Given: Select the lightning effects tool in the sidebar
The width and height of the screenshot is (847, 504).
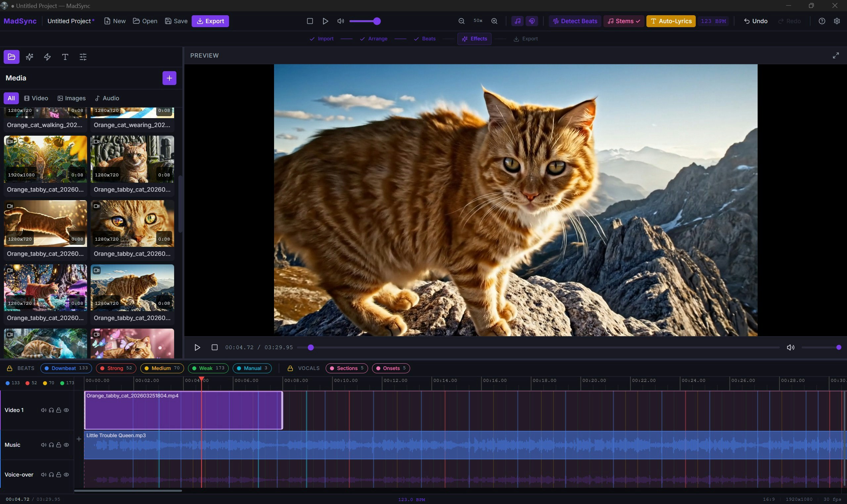Looking at the screenshot, I should [47, 57].
